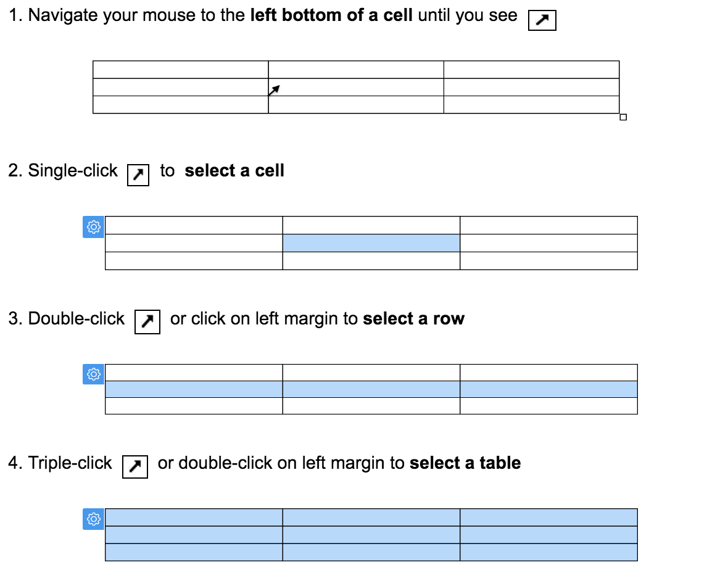Click the top-left cell of the first table
This screenshot has height=586, width=728.
pos(180,69)
